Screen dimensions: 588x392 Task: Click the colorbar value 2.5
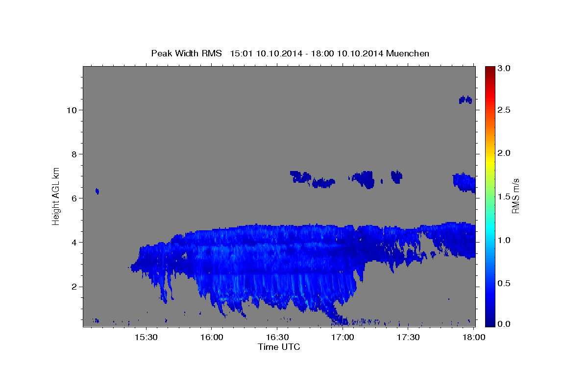pyautogui.click(x=505, y=110)
